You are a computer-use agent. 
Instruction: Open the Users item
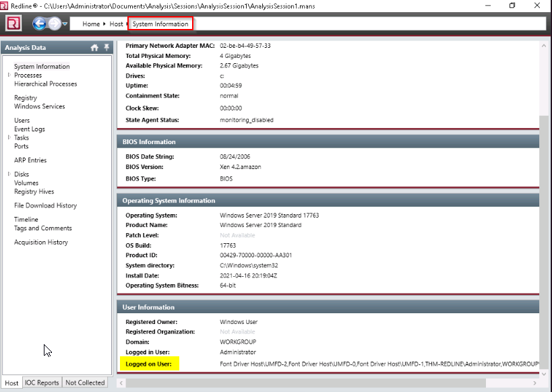tap(22, 121)
